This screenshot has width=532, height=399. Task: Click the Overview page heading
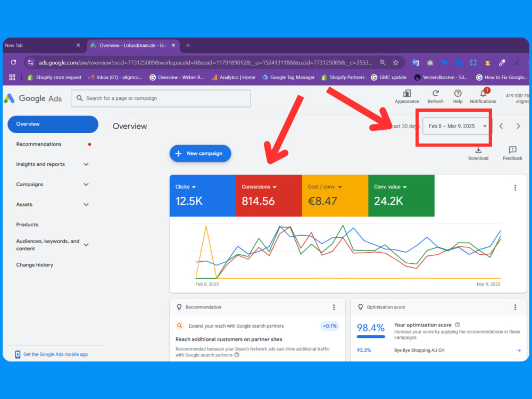tap(130, 126)
